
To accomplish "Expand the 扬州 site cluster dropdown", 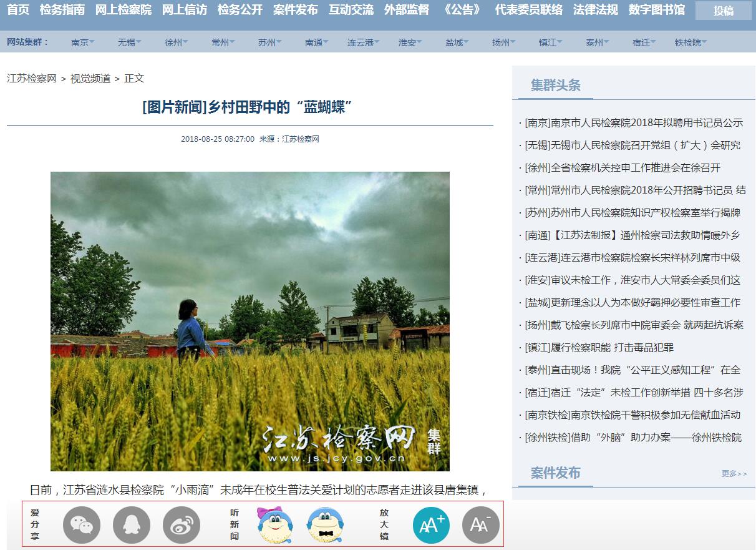I will [x=504, y=42].
